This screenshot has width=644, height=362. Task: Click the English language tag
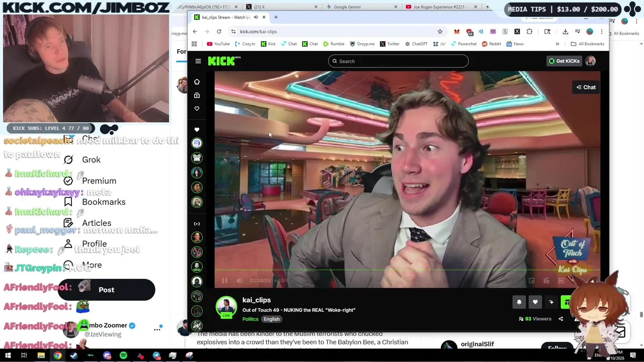271,319
